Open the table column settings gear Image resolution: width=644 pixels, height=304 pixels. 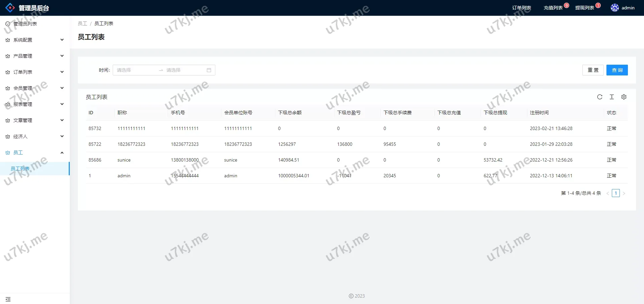(x=624, y=97)
